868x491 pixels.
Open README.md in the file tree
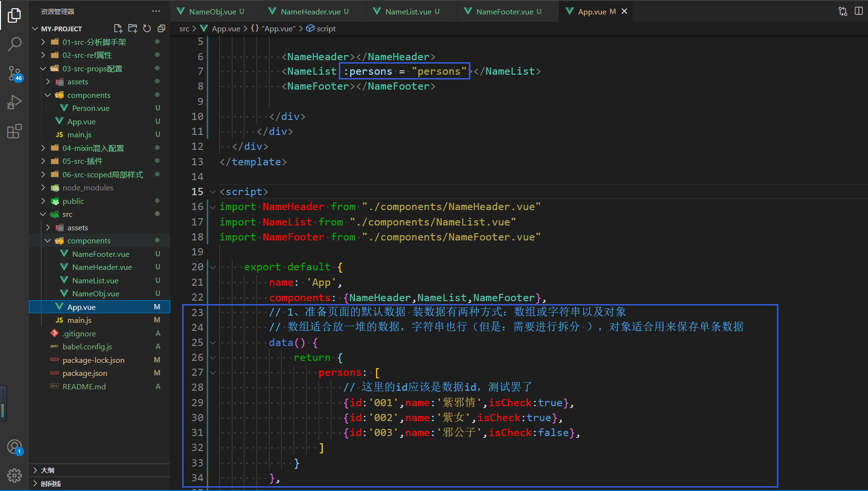[99, 386]
